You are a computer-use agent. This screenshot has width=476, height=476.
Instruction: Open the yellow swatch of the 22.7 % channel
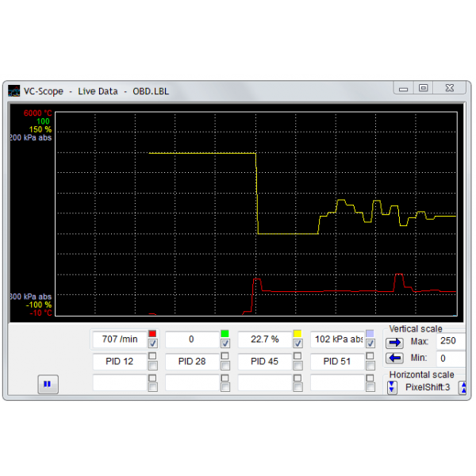(x=297, y=334)
